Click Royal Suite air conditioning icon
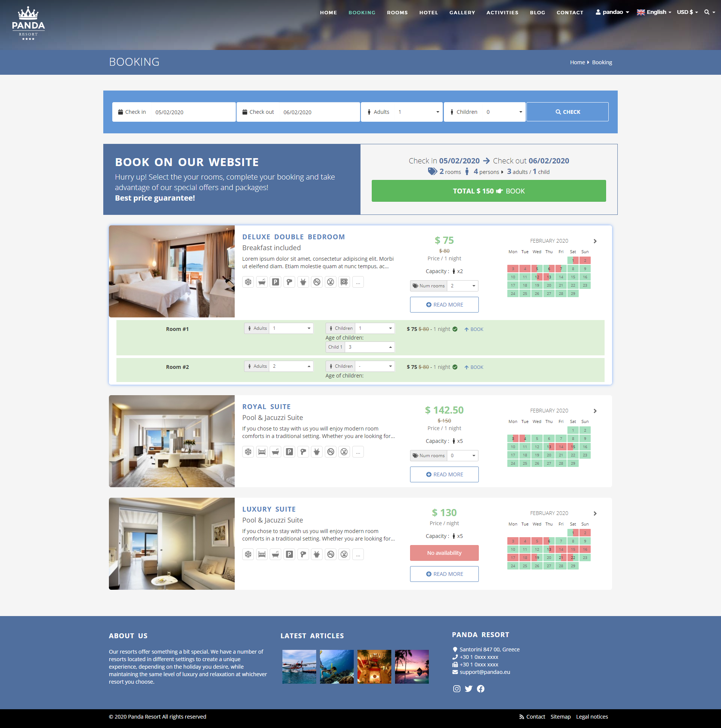Image resolution: width=721 pixels, height=728 pixels. (248, 452)
